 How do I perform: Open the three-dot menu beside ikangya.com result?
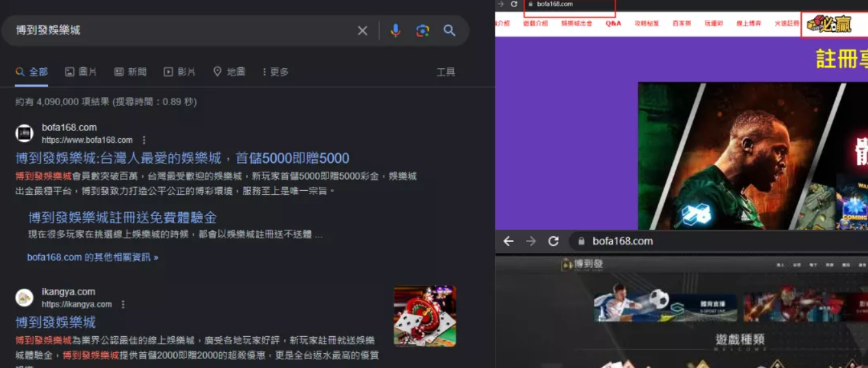coord(123,304)
